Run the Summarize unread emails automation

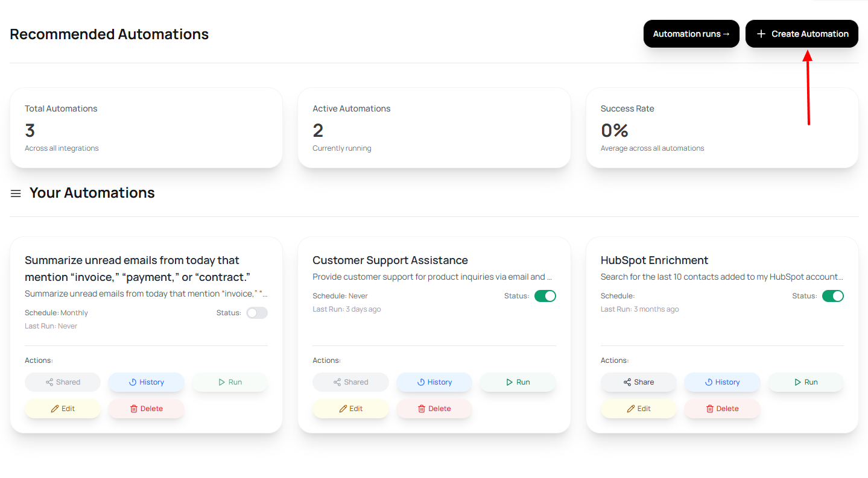(x=230, y=382)
